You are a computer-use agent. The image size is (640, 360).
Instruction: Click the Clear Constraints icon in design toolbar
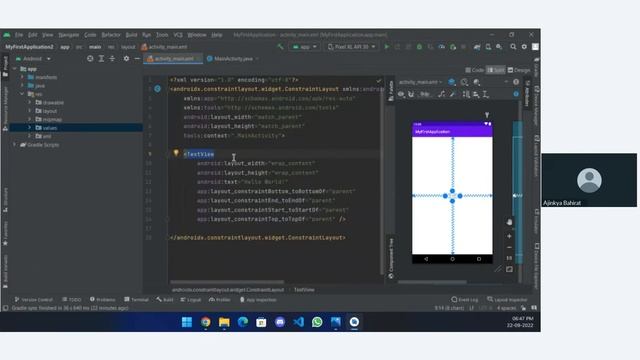click(x=442, y=94)
